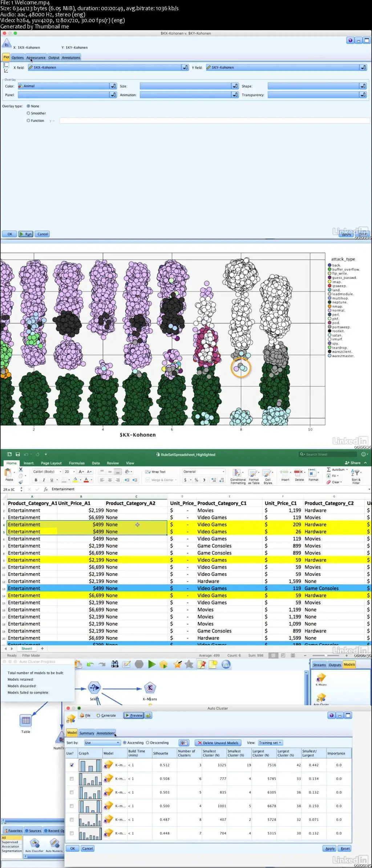Click the font color icon
372x868 pixels.
tap(86, 480)
